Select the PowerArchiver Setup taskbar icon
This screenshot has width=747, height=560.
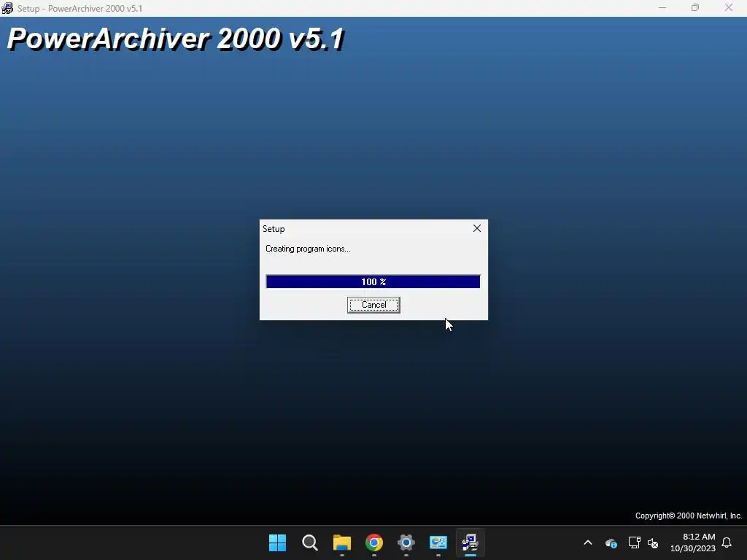[471, 542]
